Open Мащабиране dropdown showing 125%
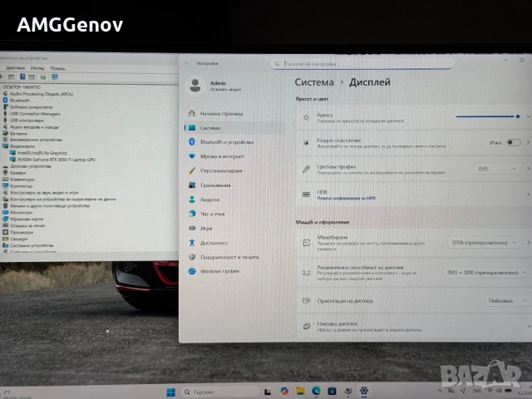Image resolution: width=532 pixels, height=399 pixels. coord(484,243)
